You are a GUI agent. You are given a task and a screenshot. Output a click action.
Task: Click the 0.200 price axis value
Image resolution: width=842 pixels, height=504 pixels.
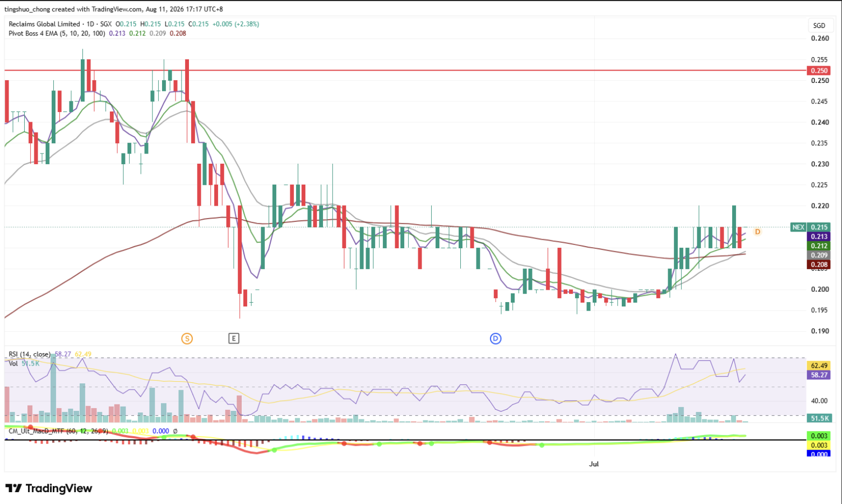[x=820, y=289]
